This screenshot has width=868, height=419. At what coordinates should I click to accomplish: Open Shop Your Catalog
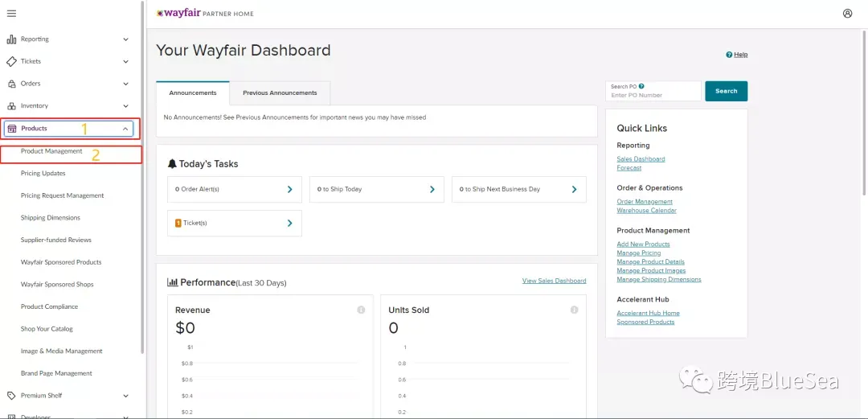47,329
